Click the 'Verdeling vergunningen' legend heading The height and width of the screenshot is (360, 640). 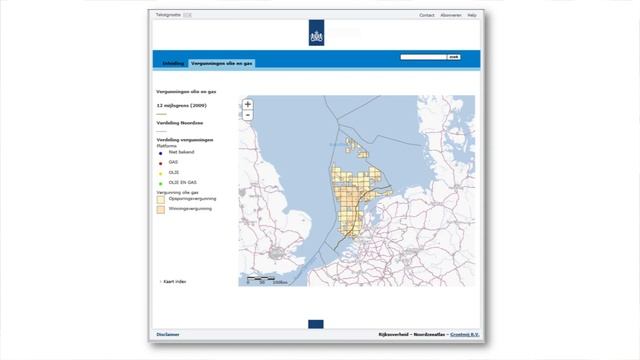pos(185,140)
